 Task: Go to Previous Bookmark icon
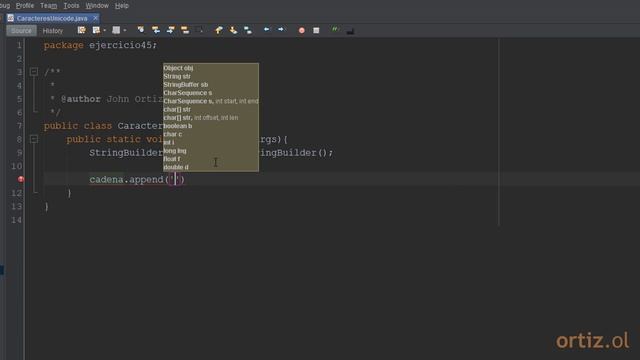pyautogui.click(x=219, y=30)
